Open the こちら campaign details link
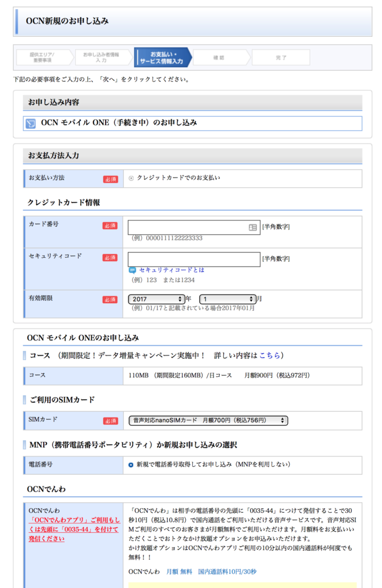382x588 pixels. click(270, 355)
